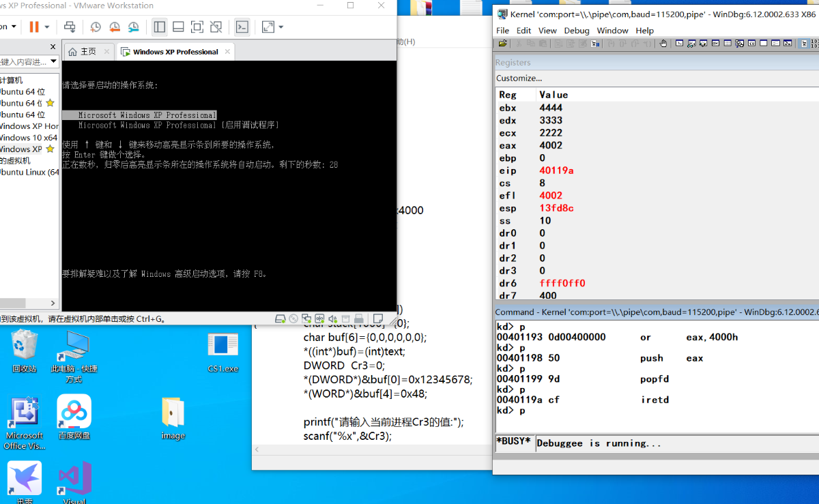Click the sound card status icon
Image resolution: width=819 pixels, height=504 pixels.
(332, 318)
